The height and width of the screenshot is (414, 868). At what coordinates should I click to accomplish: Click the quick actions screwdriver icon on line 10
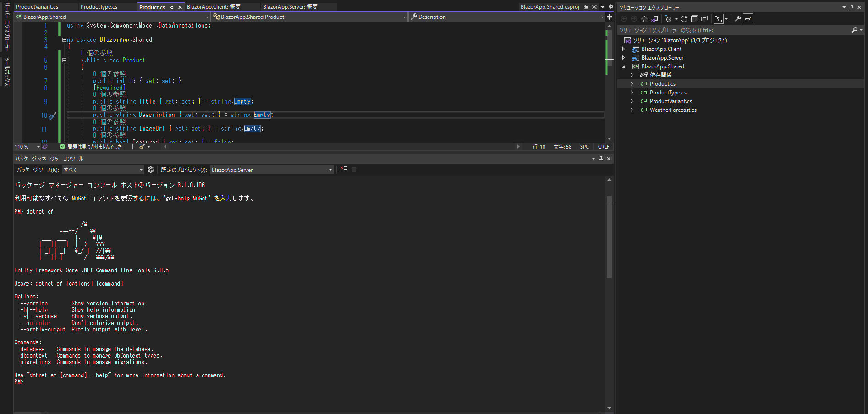tap(52, 116)
